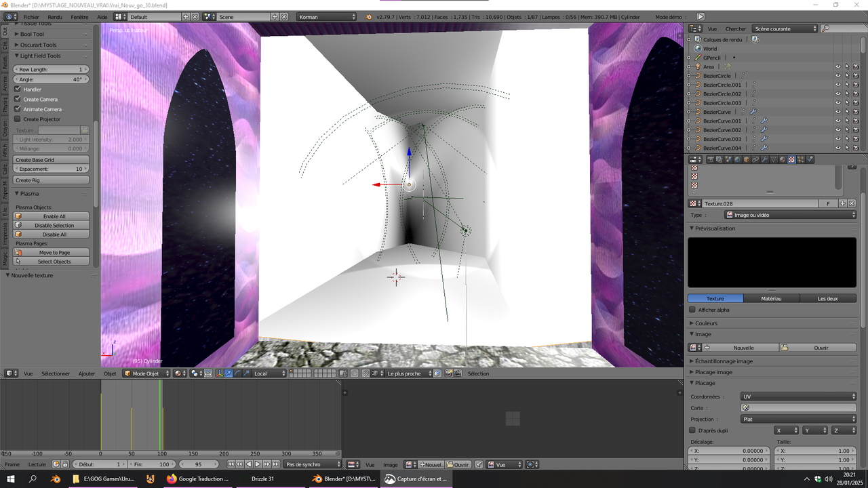
Task: Click the Espacement 10 value field
Action: (52, 169)
